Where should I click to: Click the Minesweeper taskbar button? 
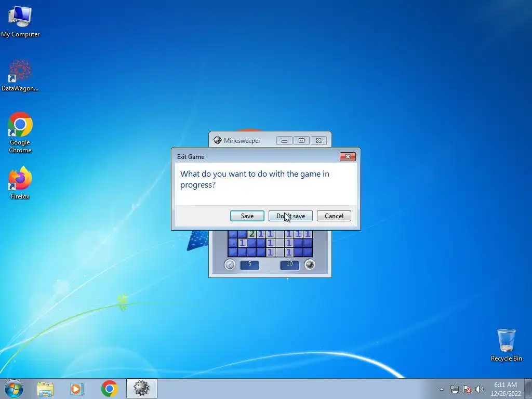[141, 389]
